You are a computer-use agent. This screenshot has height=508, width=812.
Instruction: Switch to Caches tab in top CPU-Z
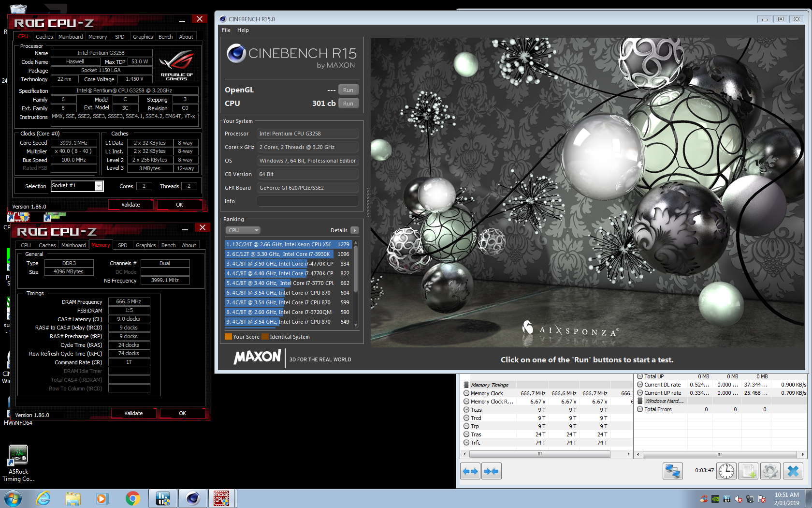(44, 37)
